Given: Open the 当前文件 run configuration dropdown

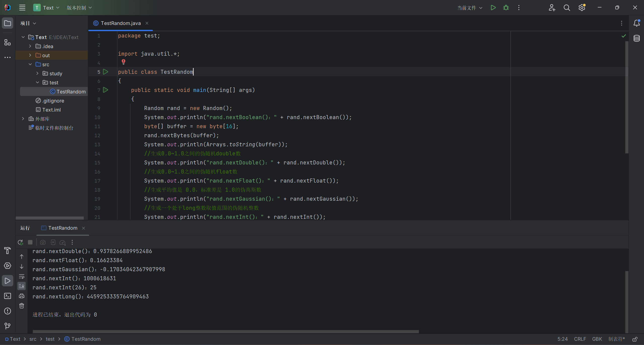Looking at the screenshot, I should click(x=469, y=8).
